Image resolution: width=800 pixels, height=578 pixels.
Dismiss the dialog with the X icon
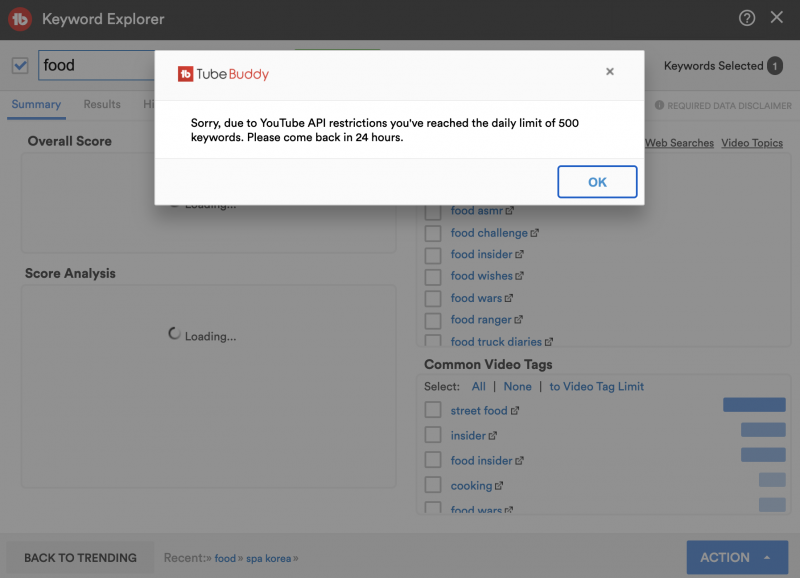pos(610,72)
